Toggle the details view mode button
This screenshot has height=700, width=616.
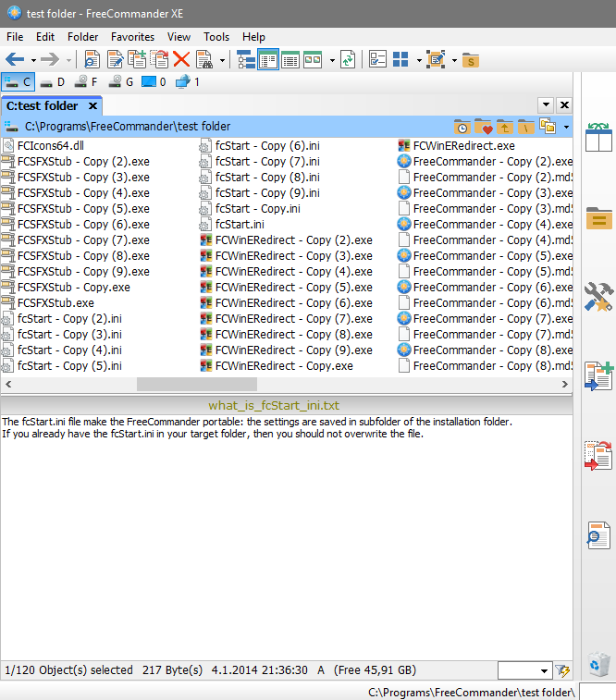click(290, 59)
